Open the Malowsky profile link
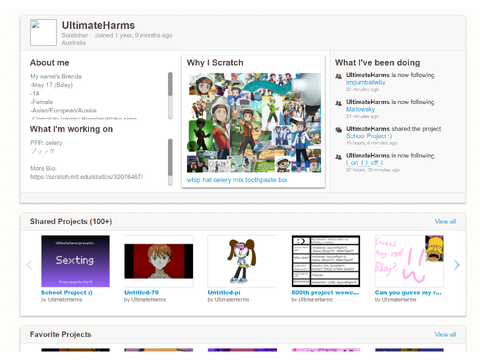 point(360,109)
